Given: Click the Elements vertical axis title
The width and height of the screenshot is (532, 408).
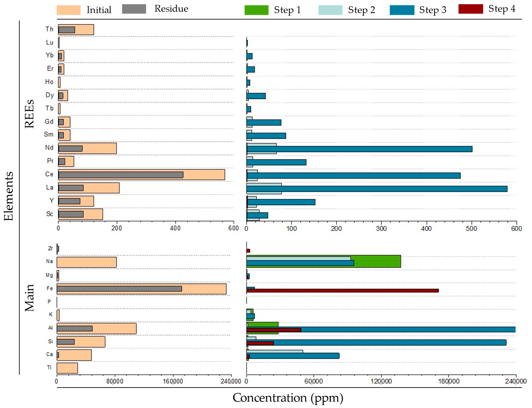Looking at the screenshot, I should point(9,196).
